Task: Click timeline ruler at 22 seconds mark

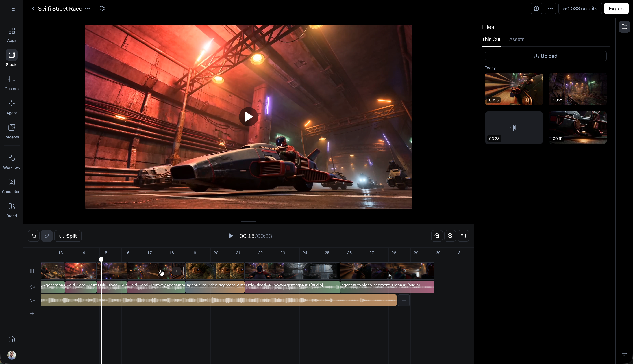Action: 260,253
